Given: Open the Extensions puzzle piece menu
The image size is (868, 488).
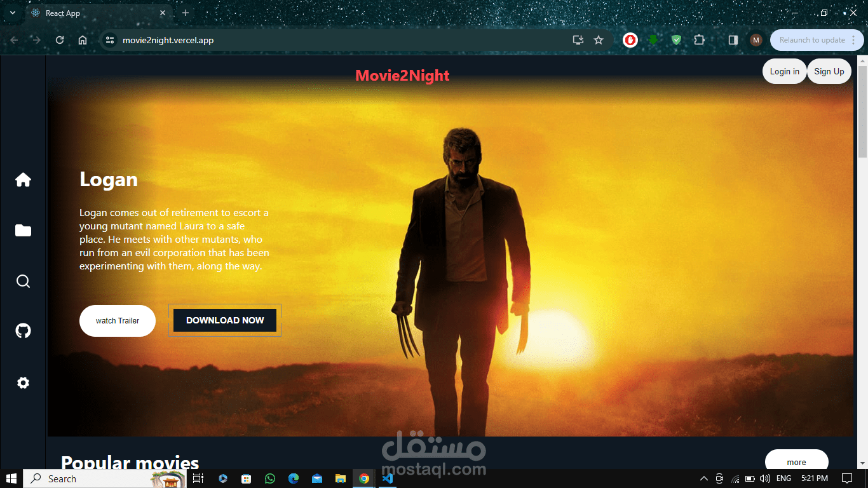Looking at the screenshot, I should click(699, 40).
